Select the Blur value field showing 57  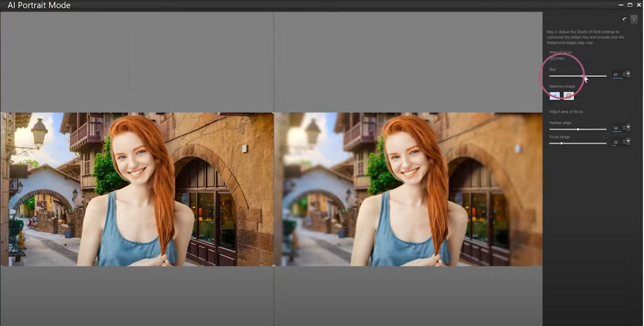point(615,74)
